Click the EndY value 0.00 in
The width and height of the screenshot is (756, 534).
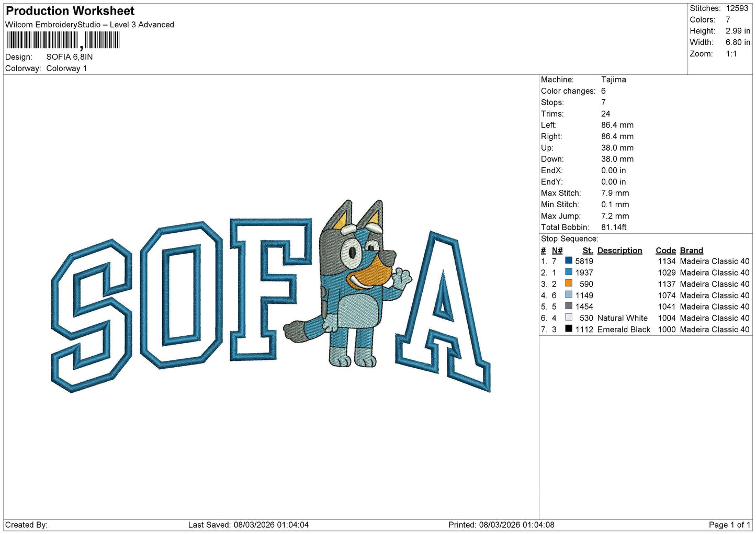[614, 182]
